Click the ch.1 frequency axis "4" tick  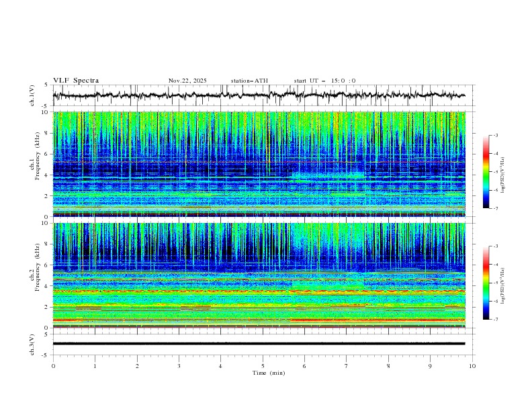click(x=46, y=175)
